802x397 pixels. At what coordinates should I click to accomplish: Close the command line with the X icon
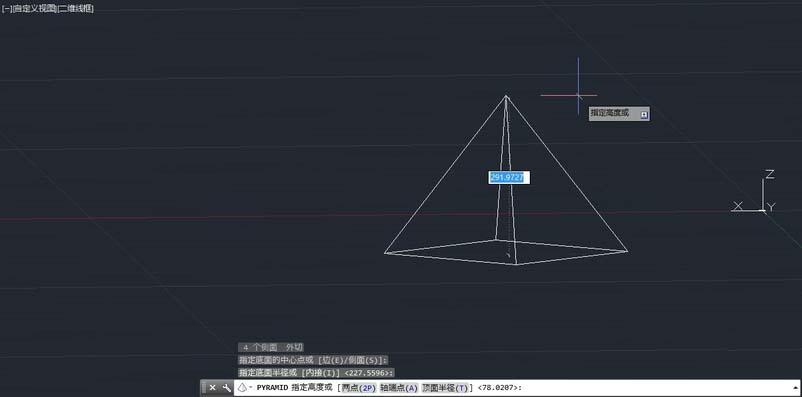(x=213, y=388)
